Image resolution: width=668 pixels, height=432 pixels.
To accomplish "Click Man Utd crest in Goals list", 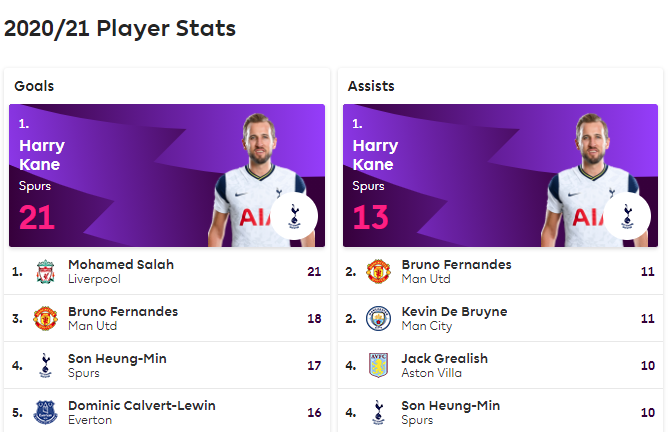I will click(x=45, y=318).
